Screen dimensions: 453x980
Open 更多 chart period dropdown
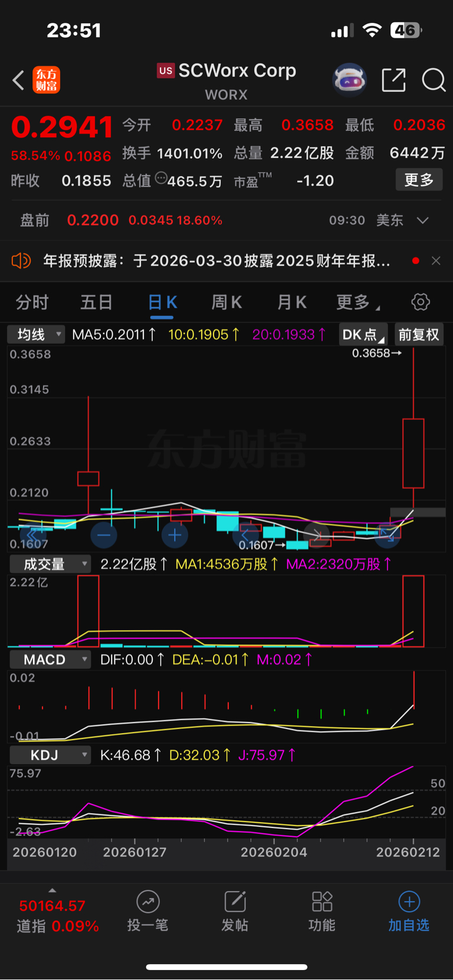[358, 302]
